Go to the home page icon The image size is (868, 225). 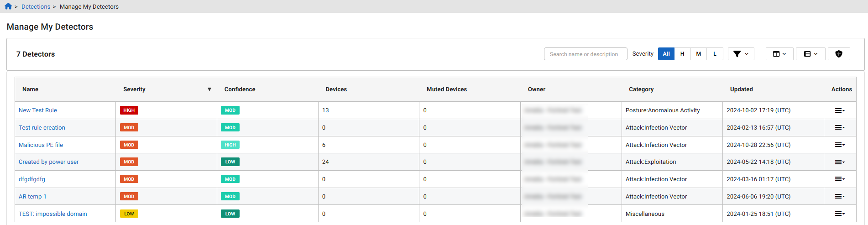click(x=8, y=6)
